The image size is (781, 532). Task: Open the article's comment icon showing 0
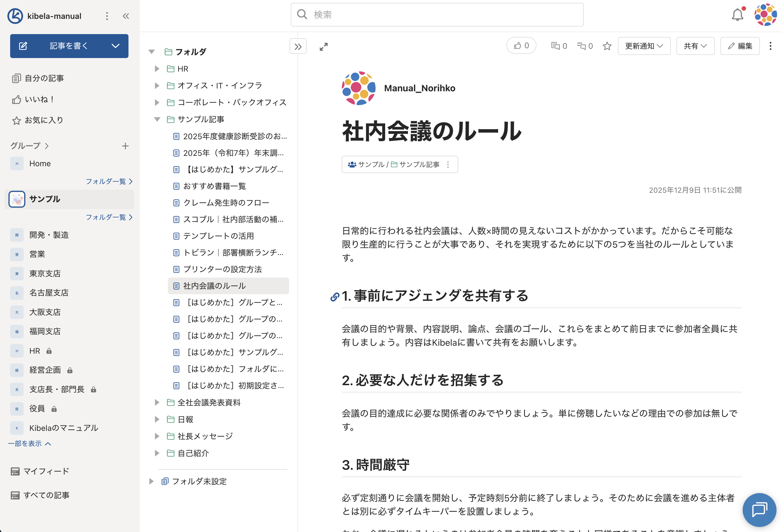pyautogui.click(x=558, y=46)
